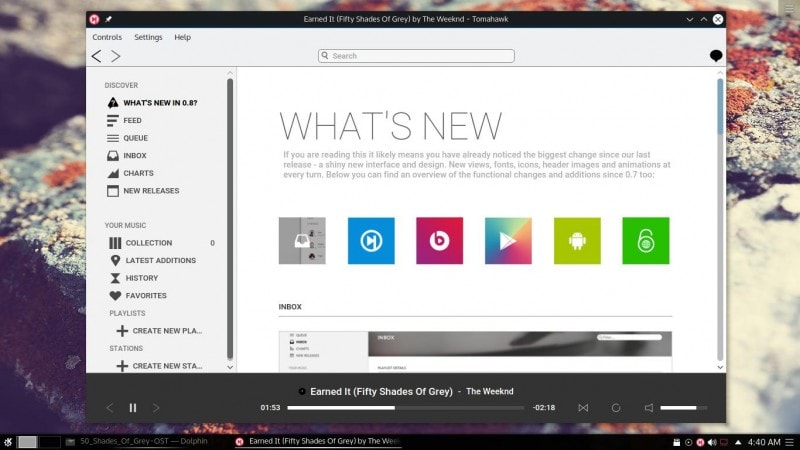Open the Controls menu

tap(107, 37)
